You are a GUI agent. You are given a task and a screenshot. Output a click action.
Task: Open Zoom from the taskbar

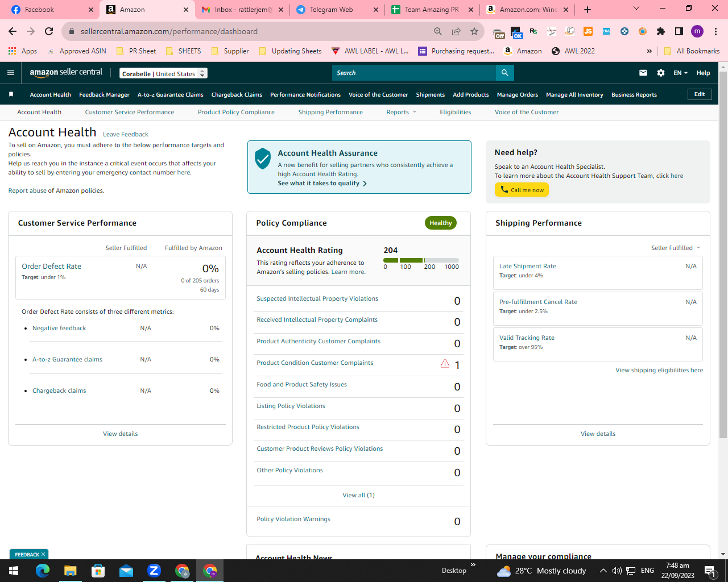click(154, 571)
